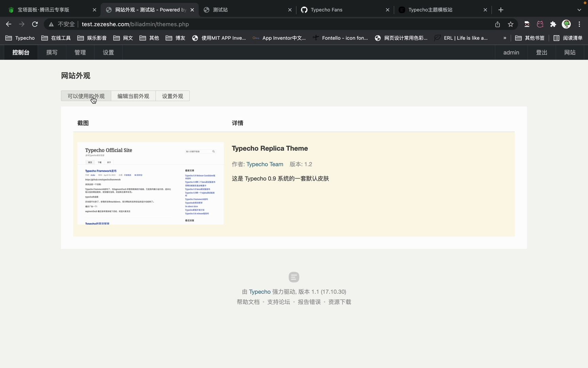
Task: Open the 控制台 admin menu
Action: (x=21, y=52)
